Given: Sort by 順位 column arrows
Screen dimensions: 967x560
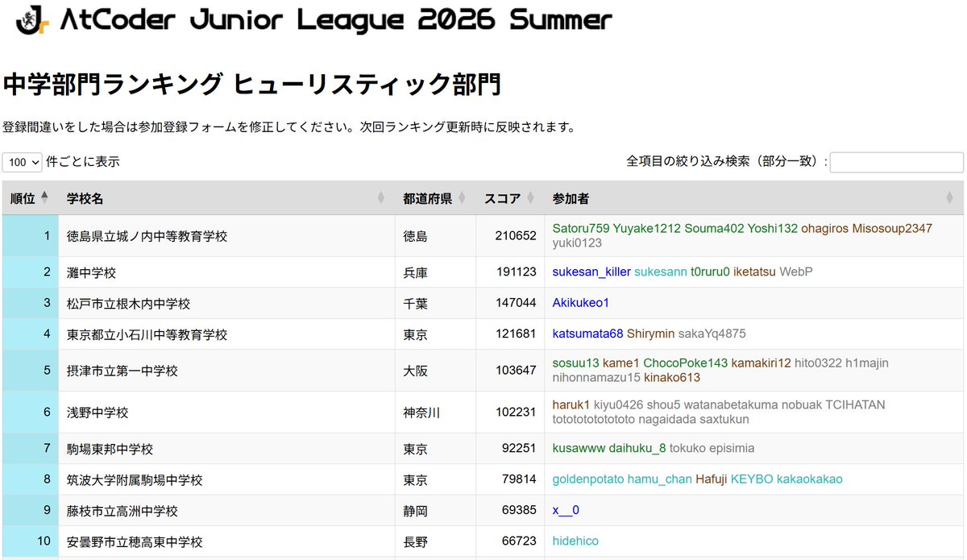Looking at the screenshot, I should pyautogui.click(x=44, y=197).
